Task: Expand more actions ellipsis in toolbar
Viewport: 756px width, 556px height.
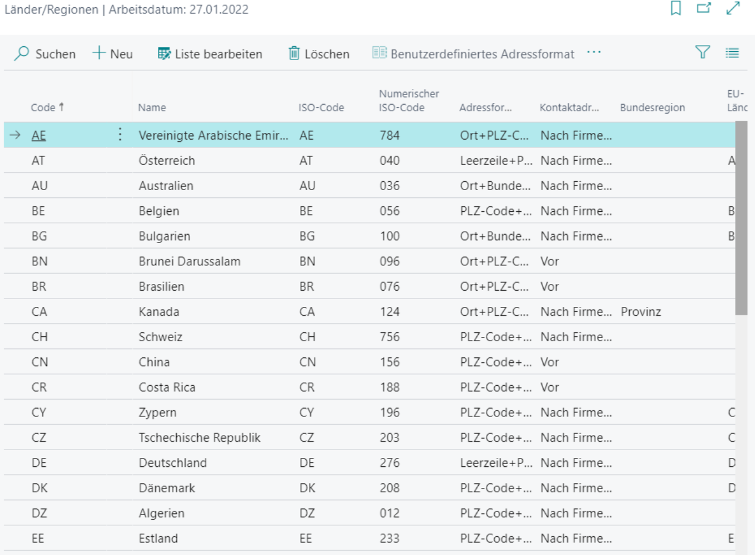Action: (594, 53)
